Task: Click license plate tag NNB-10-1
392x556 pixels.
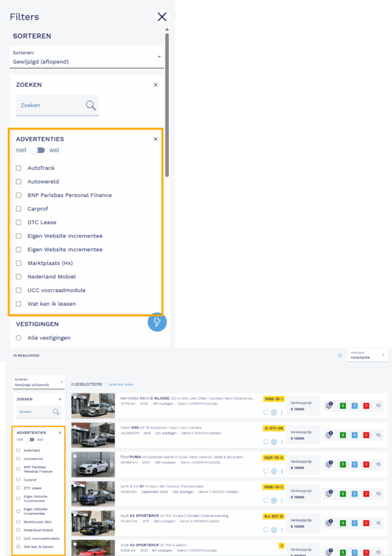Action: (274, 399)
